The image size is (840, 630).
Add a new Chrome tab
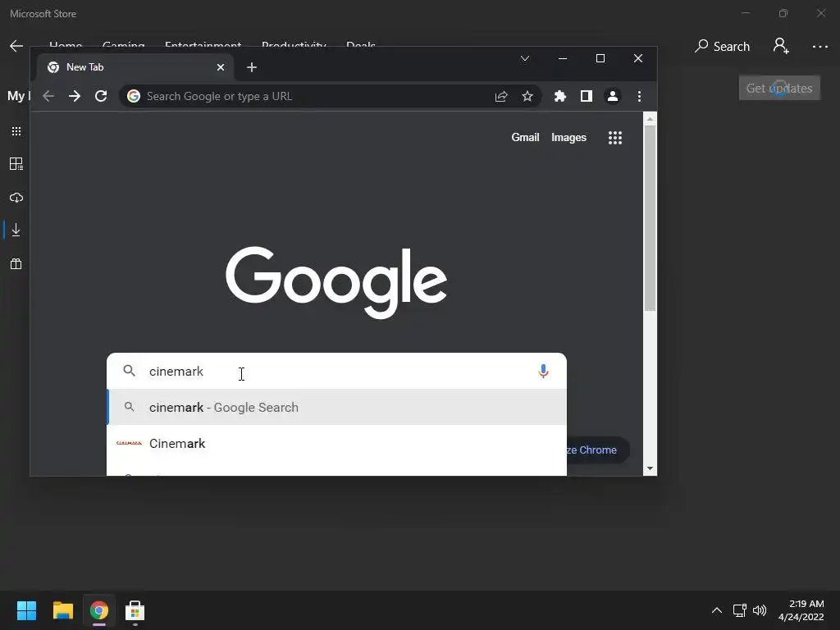click(x=252, y=67)
